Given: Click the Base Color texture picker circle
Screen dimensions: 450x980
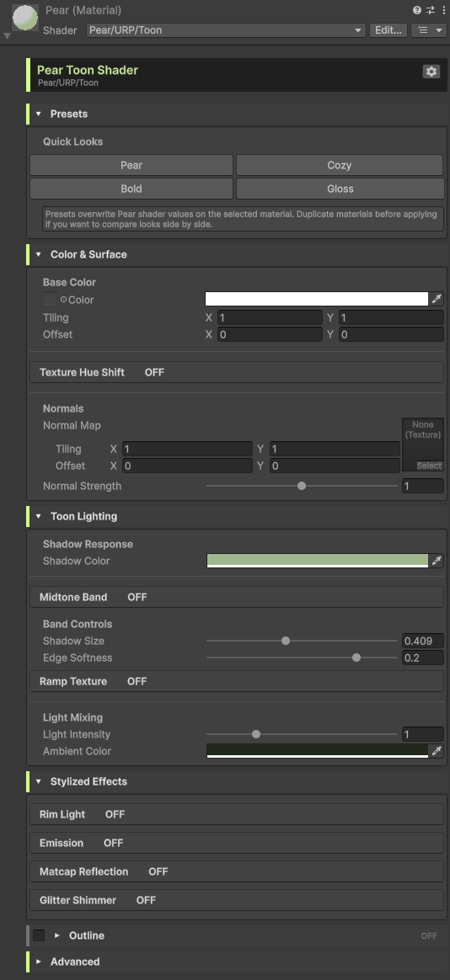Looking at the screenshot, I should pyautogui.click(x=63, y=300).
